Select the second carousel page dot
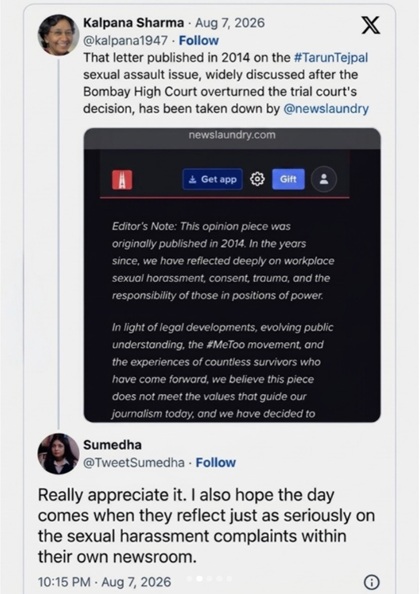 [200, 578]
